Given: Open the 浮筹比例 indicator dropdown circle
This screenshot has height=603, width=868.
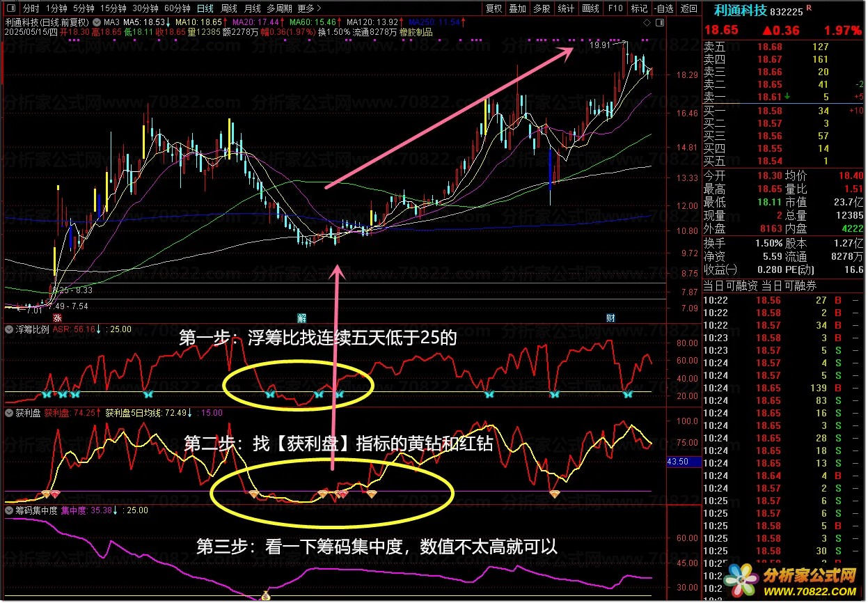Looking at the screenshot, I should [x=9, y=330].
